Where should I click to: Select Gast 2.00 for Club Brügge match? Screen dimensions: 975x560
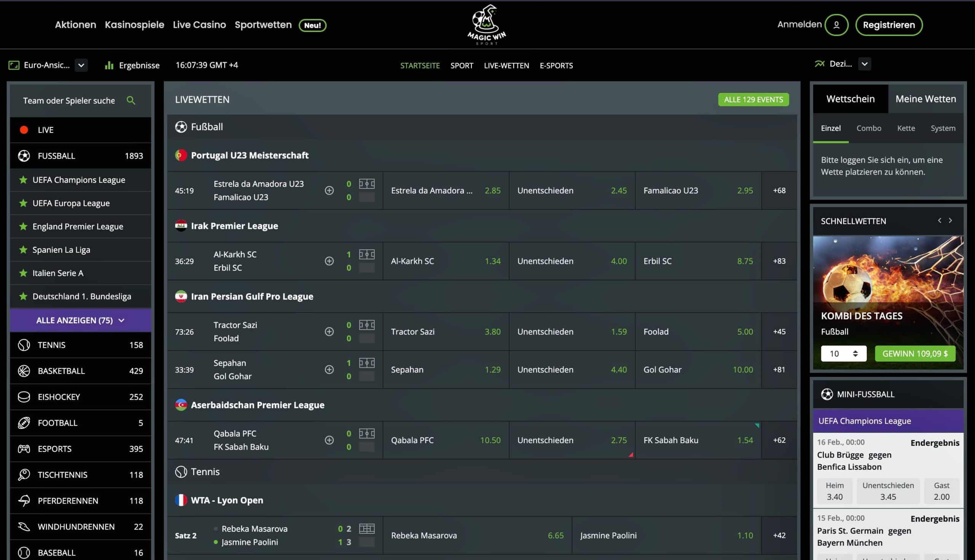coord(941,491)
